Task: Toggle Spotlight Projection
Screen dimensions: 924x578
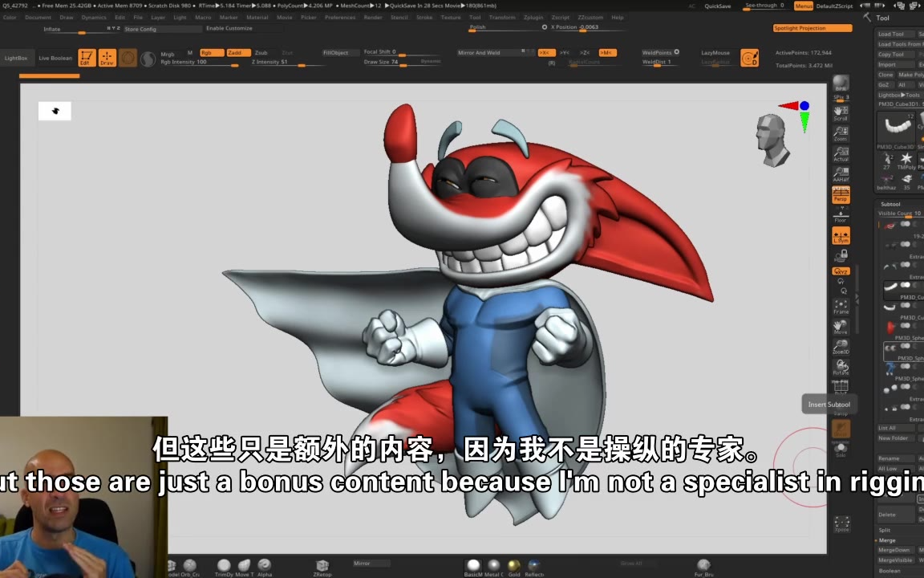Action: pos(813,28)
